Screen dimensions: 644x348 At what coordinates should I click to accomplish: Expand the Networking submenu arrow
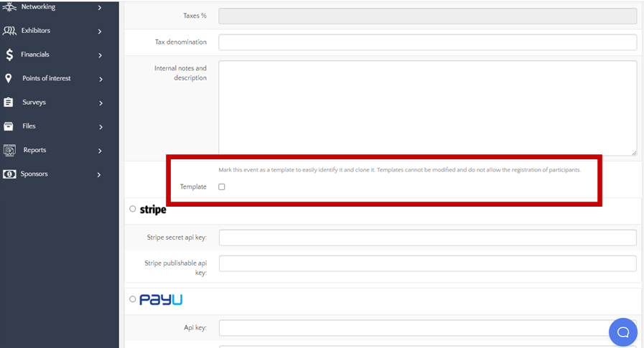[x=100, y=8]
